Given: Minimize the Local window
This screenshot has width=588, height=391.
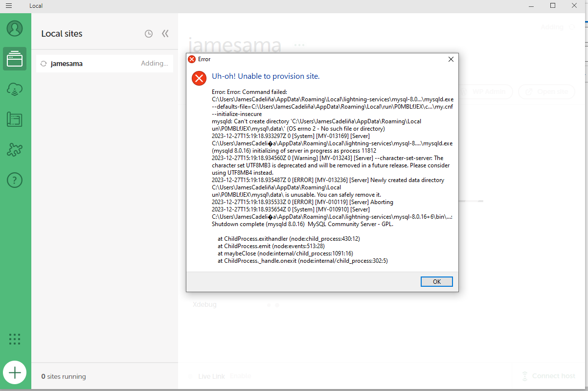Looking at the screenshot, I should [x=531, y=6].
